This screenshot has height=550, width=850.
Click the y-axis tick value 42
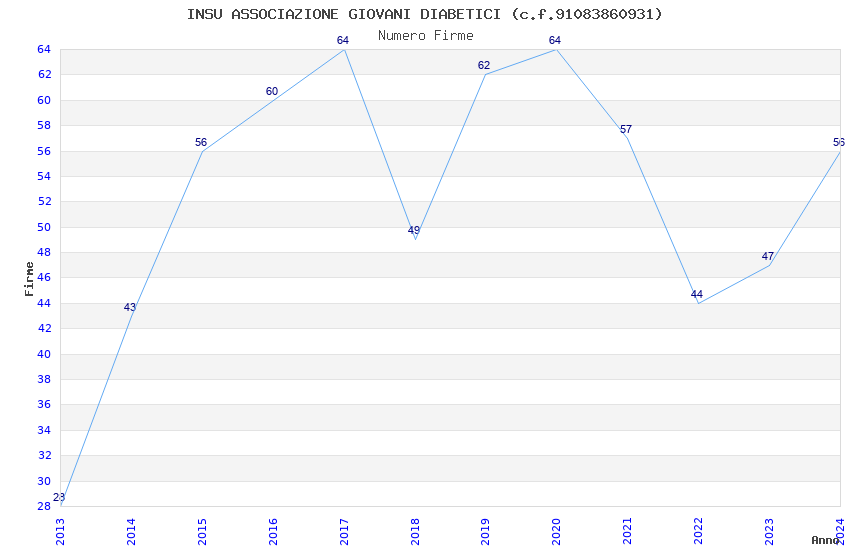point(44,328)
